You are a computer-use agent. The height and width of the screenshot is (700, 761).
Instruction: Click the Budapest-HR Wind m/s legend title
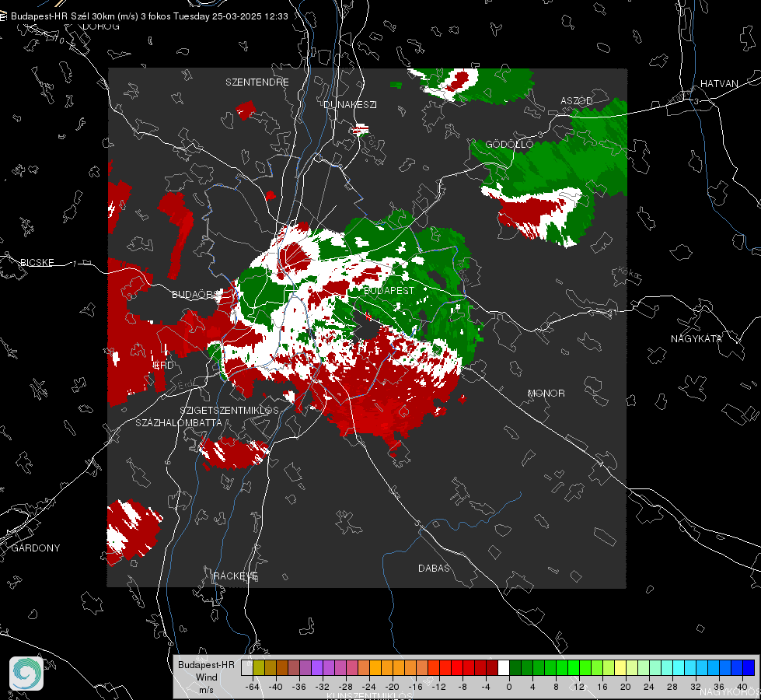point(206,677)
